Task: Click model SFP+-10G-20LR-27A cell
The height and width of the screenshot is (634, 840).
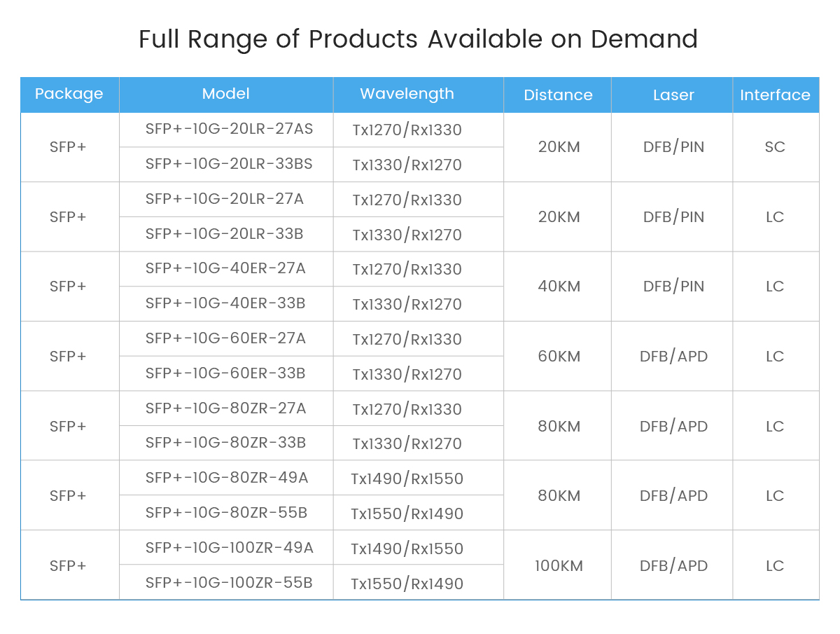Action: coord(225,199)
